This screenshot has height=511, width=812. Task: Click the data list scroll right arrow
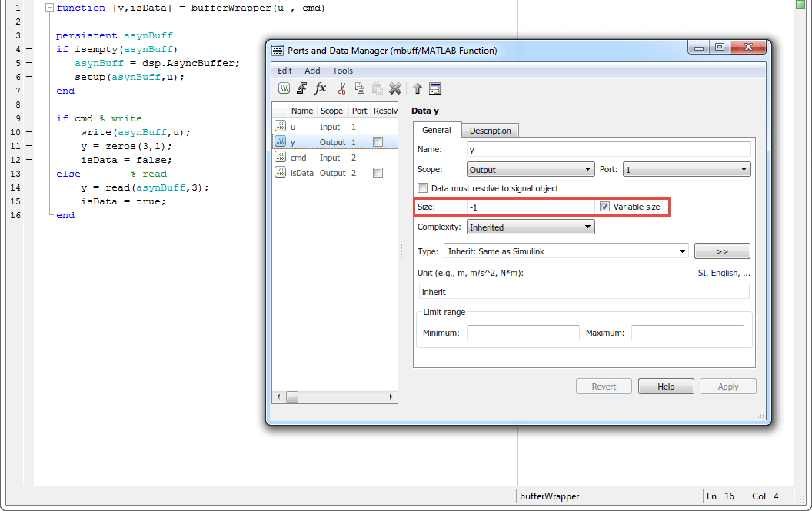[391, 397]
